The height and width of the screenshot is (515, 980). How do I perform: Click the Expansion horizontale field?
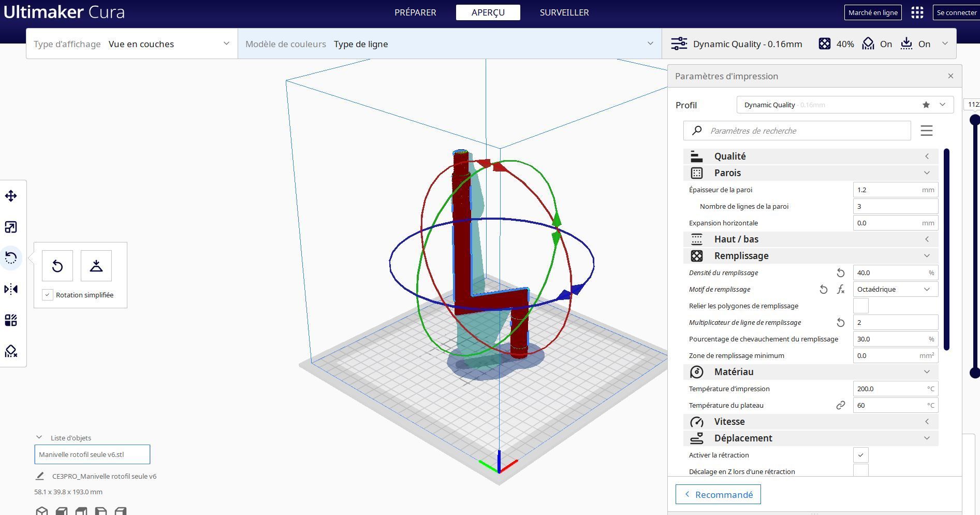coord(896,223)
